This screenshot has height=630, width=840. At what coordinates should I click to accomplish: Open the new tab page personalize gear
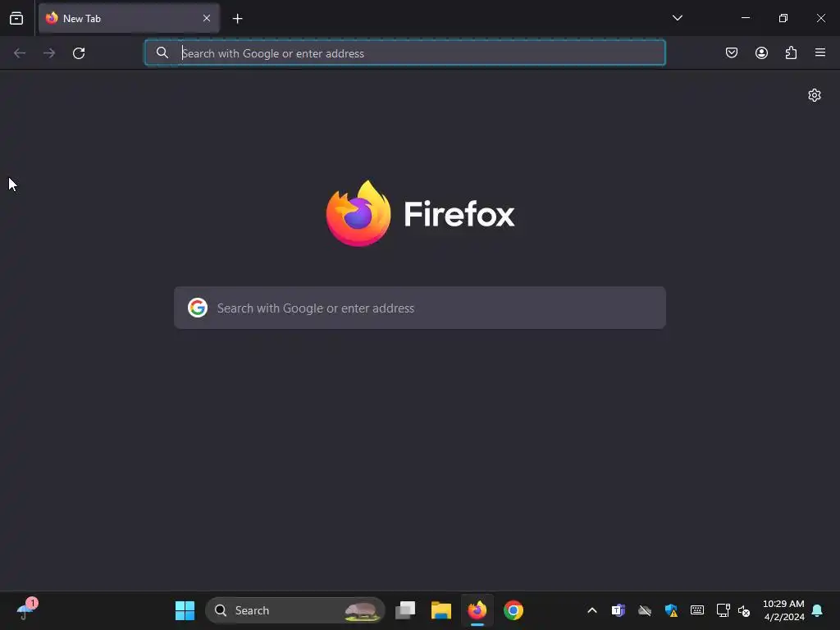(815, 95)
